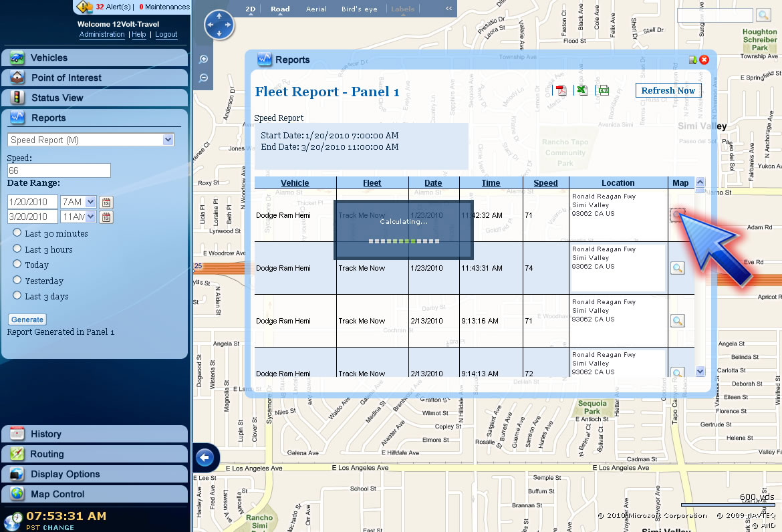Image resolution: width=782 pixels, height=532 pixels.
Task: Toggle map Labels option
Action: pos(402,9)
